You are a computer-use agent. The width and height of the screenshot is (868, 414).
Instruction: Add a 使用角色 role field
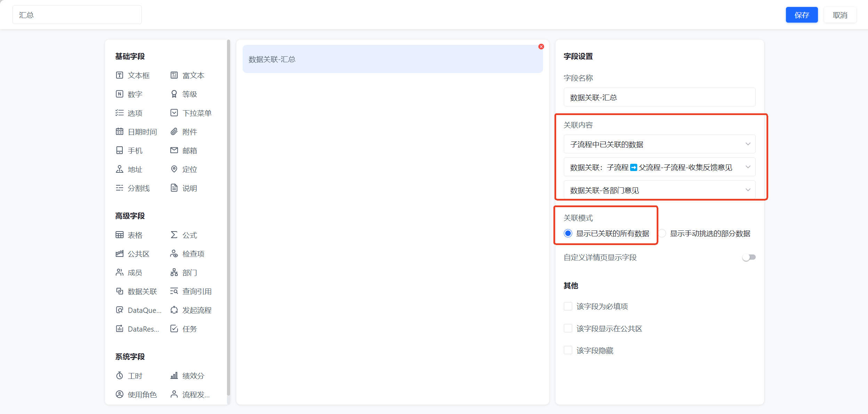pos(136,395)
